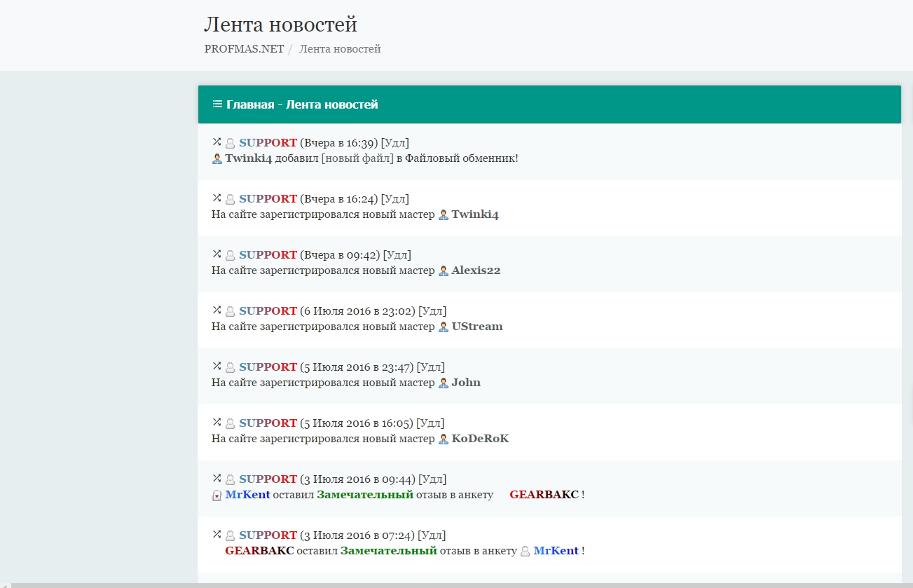The image size is (913, 588).
Task: Delete the Вчера 09:42 entry via [Удл]
Action: click(x=397, y=255)
